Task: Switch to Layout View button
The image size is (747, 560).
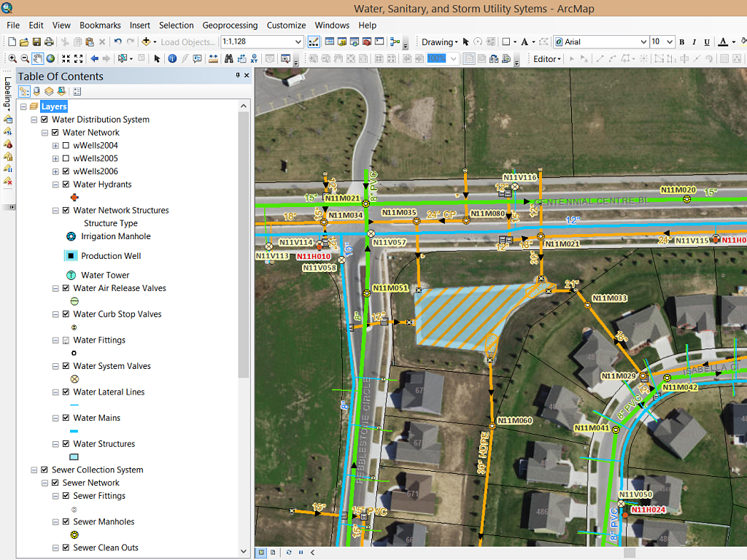Action: [273, 553]
